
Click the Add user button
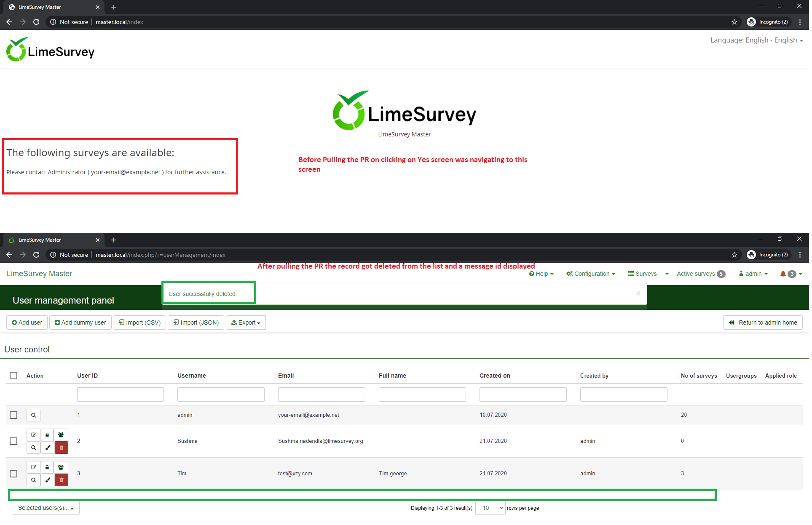tap(27, 323)
